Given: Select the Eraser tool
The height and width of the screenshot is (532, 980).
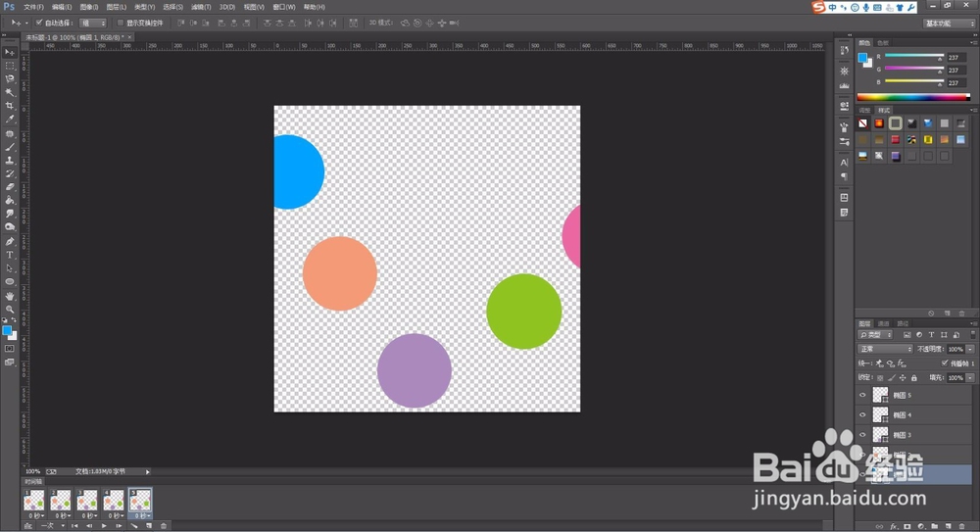Looking at the screenshot, I should (x=10, y=187).
